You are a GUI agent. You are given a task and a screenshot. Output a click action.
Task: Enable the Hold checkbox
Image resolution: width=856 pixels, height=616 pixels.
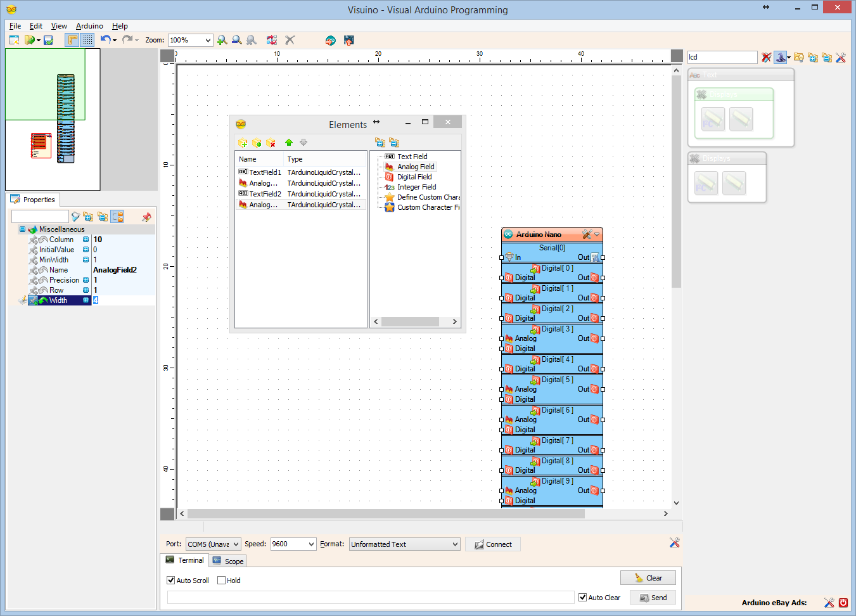tap(222, 581)
